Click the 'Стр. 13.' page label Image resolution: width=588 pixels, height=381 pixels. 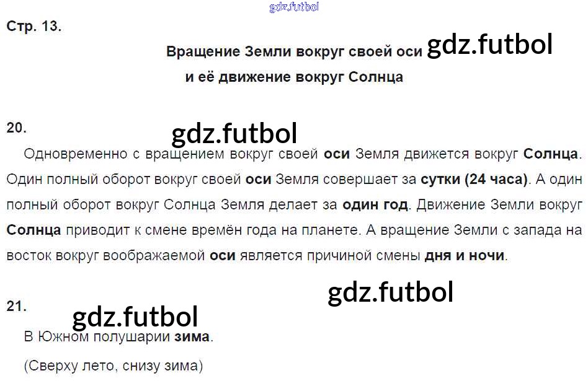tap(33, 27)
